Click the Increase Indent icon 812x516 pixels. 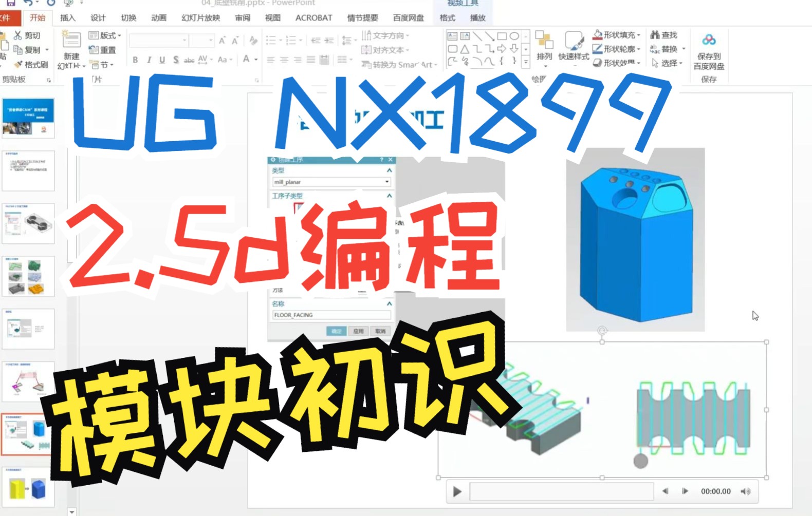pos(329,40)
